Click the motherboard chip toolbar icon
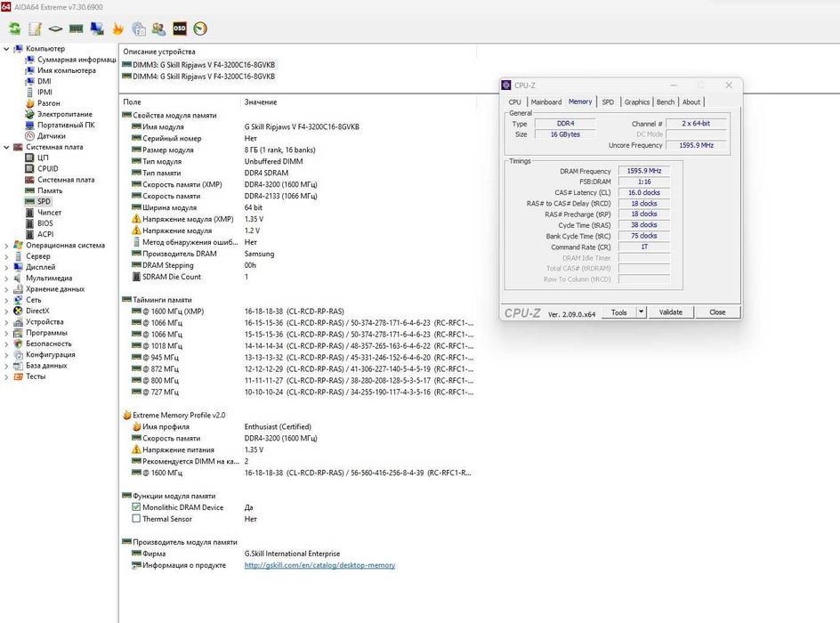 tap(55, 29)
